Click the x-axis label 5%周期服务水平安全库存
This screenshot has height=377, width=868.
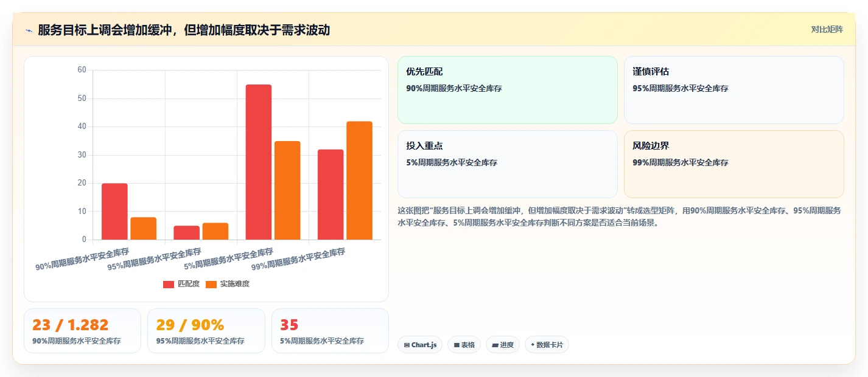228,259
